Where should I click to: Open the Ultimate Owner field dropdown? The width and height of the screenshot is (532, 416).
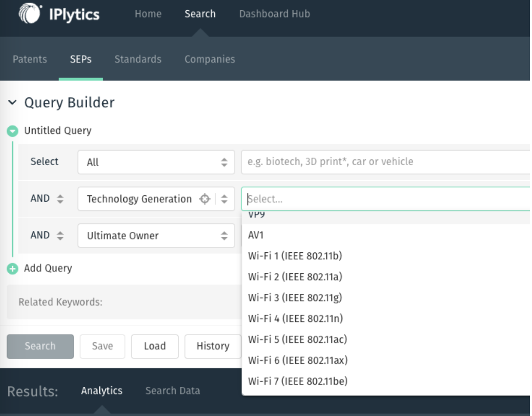tap(156, 235)
